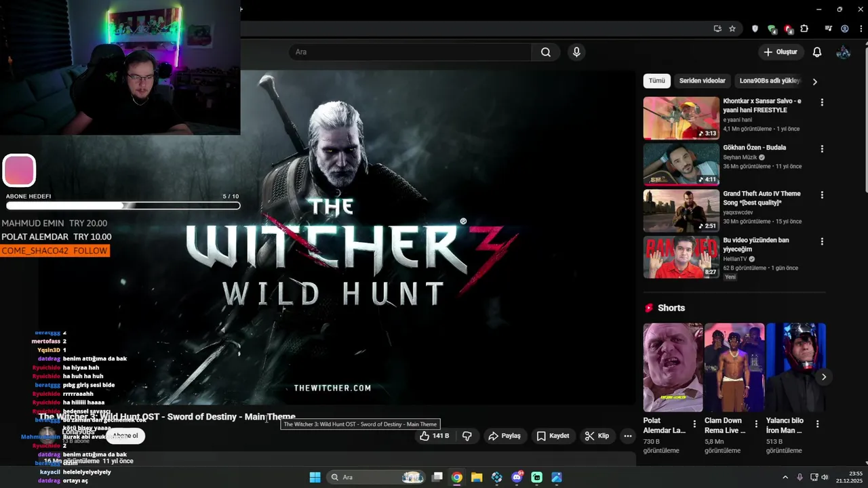Open options menu for HellianTV ban video
868x488 pixels.
(x=822, y=241)
